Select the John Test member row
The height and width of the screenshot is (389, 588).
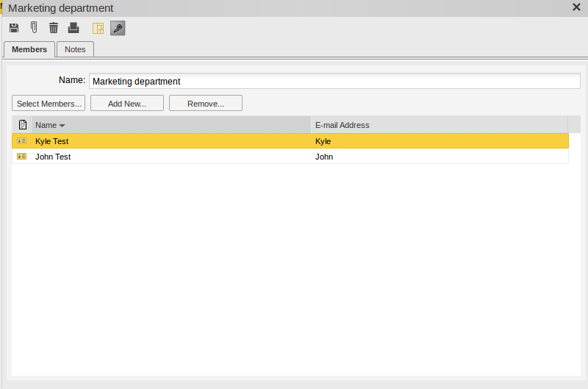(x=290, y=157)
